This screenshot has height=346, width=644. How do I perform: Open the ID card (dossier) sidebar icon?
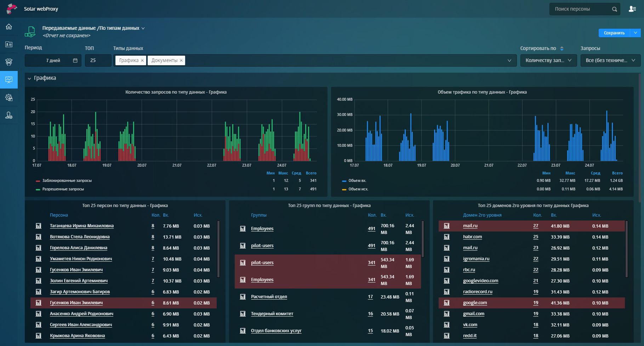point(9,44)
